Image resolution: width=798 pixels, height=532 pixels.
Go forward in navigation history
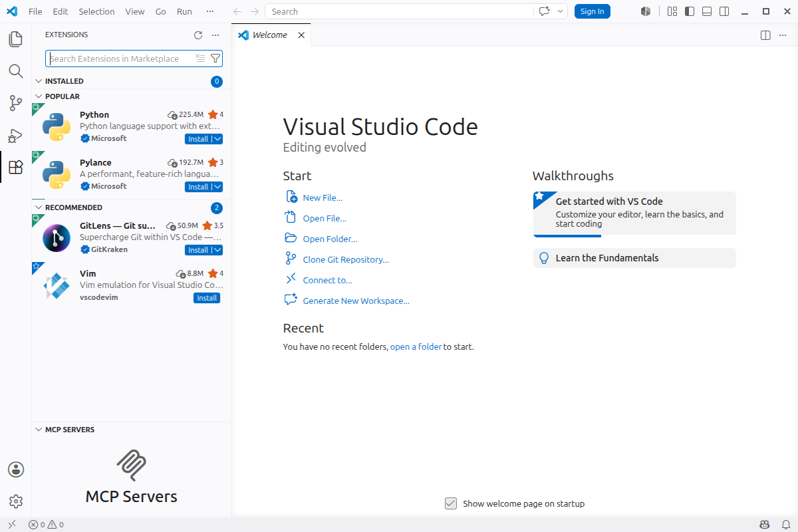pyautogui.click(x=255, y=11)
